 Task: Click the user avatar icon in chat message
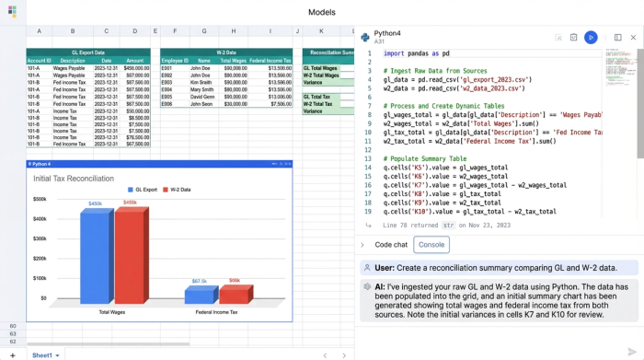(x=367, y=268)
